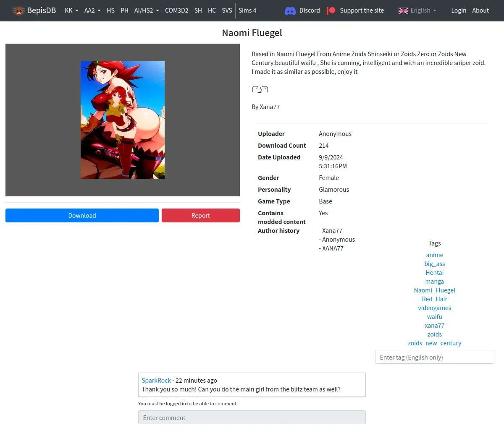Open the SH section
The width and height of the screenshot is (504, 433).
[x=198, y=10]
